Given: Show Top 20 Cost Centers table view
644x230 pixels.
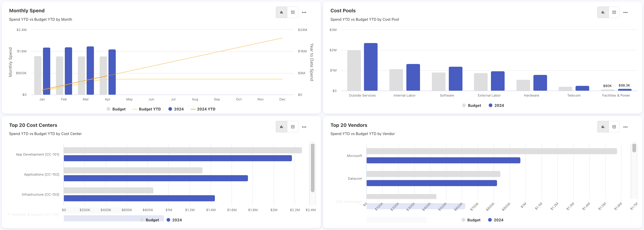Looking at the screenshot, I should point(293,127).
